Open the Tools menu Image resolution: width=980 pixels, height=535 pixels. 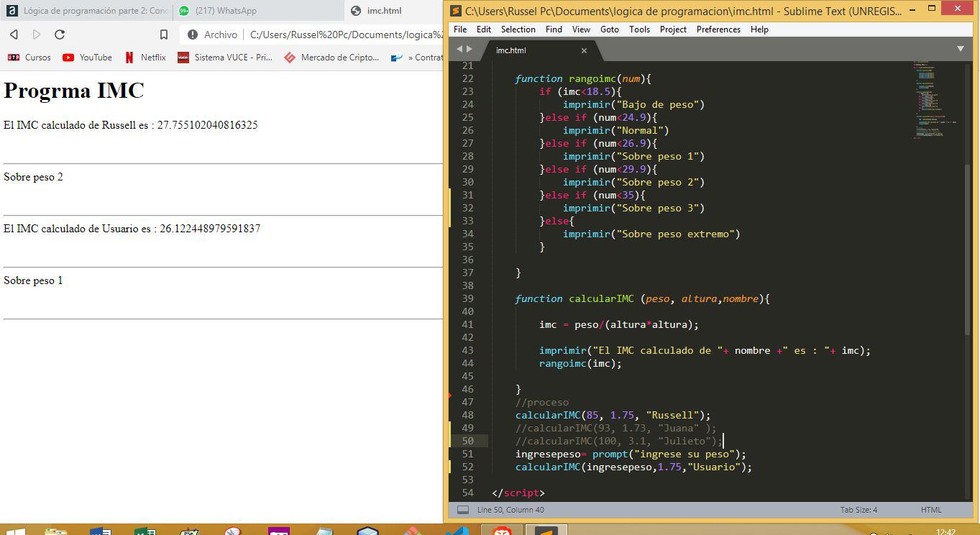[639, 29]
